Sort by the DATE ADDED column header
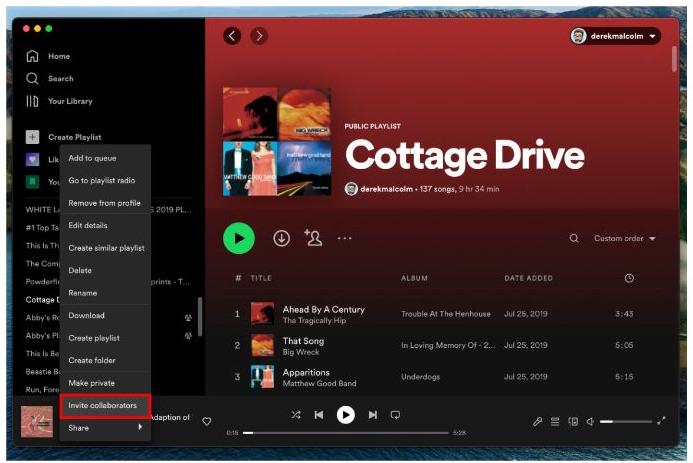693x463 pixels. click(x=529, y=278)
